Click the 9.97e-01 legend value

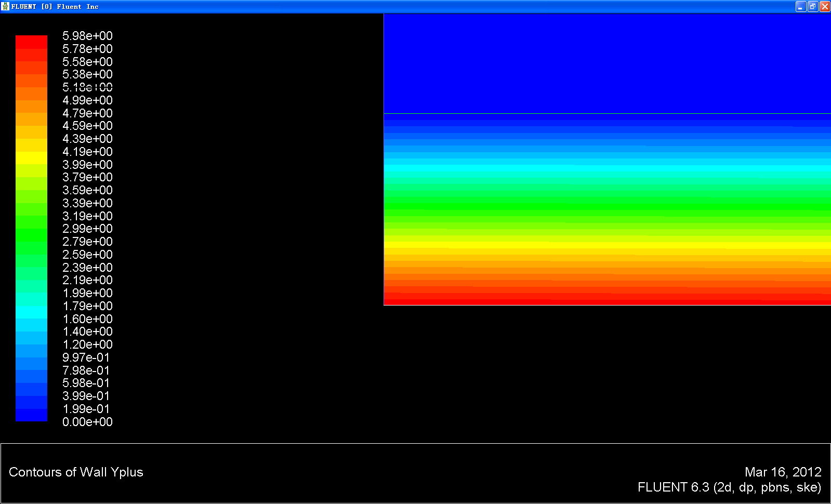point(86,357)
